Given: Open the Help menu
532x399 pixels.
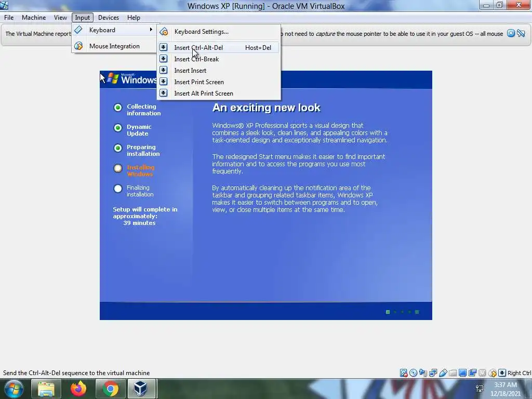Looking at the screenshot, I should pos(134,18).
